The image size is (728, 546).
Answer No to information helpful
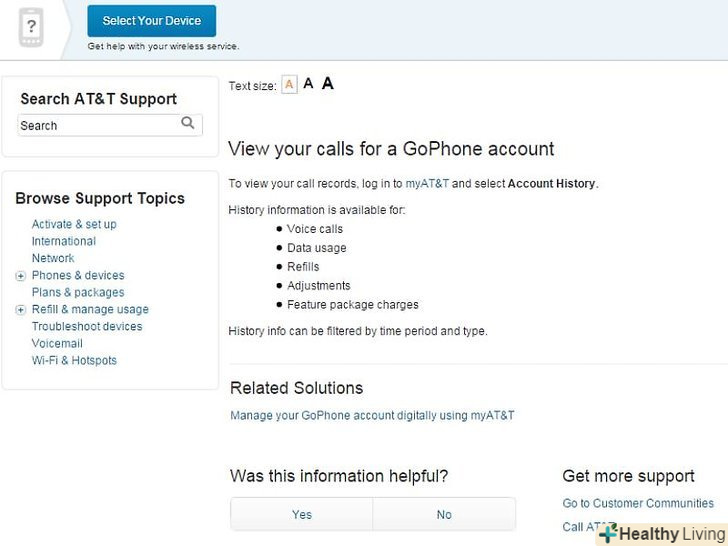click(x=444, y=514)
